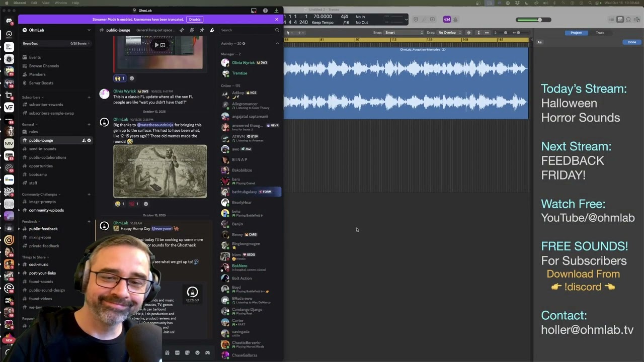
Task: Open Server Boosts
Action: [41, 83]
